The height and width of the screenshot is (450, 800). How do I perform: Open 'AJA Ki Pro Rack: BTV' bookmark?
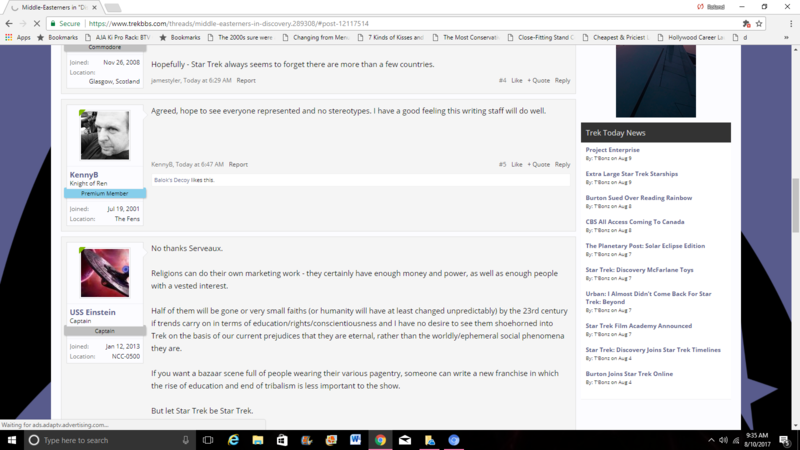pos(117,37)
